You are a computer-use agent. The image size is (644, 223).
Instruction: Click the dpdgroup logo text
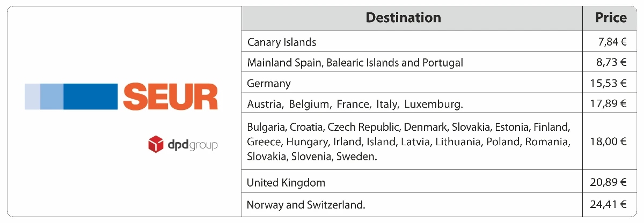(x=192, y=145)
